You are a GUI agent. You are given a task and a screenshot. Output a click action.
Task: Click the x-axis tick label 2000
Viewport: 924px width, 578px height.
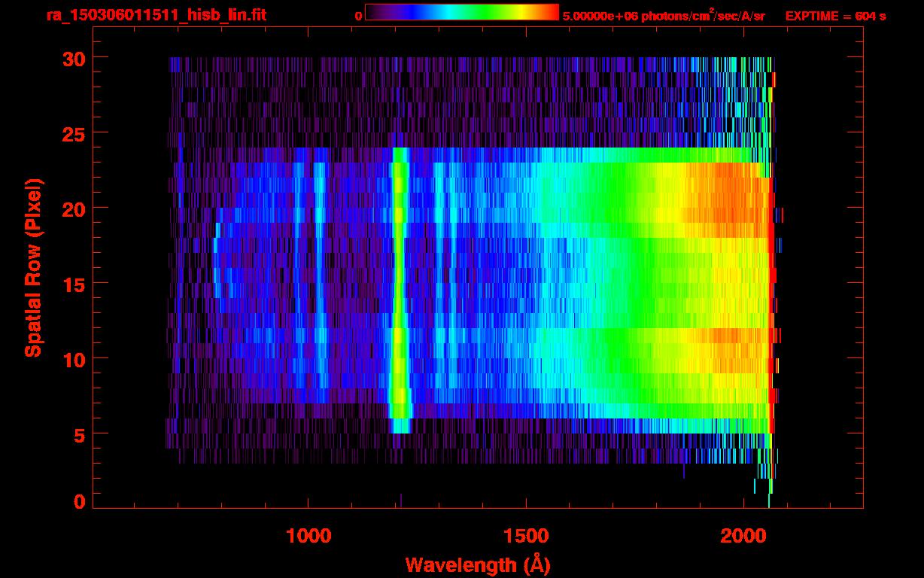click(x=743, y=535)
